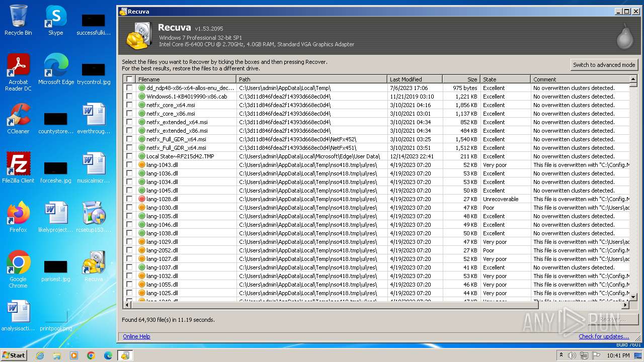This screenshot has height=362, width=644.
Task: Launch CCleaner from the desktop
Action: [18, 119]
